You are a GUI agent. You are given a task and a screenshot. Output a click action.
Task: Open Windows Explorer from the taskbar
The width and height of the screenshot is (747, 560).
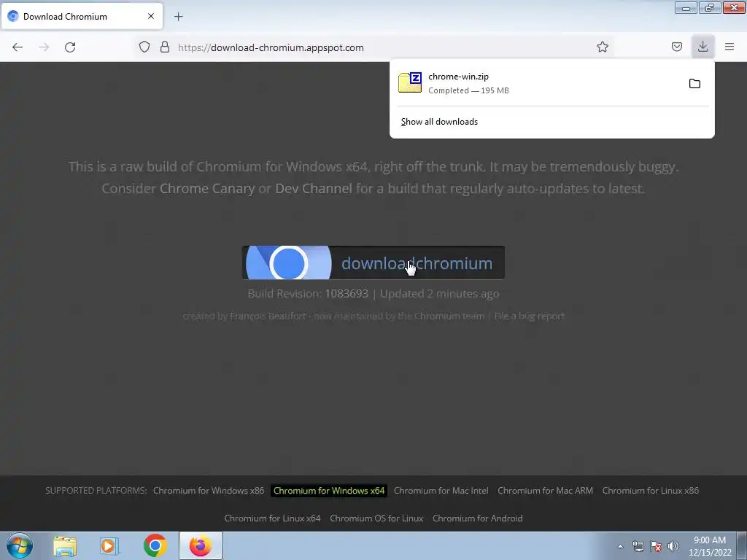pos(65,546)
